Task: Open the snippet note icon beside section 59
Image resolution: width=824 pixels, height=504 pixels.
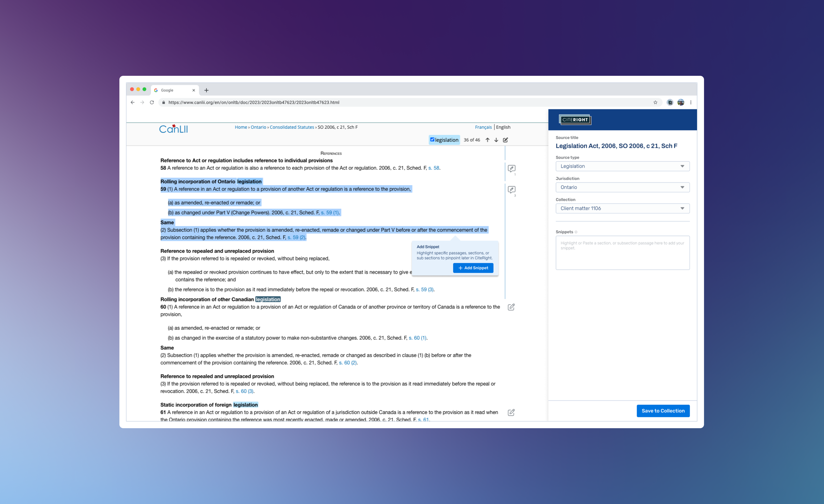Action: click(511, 189)
